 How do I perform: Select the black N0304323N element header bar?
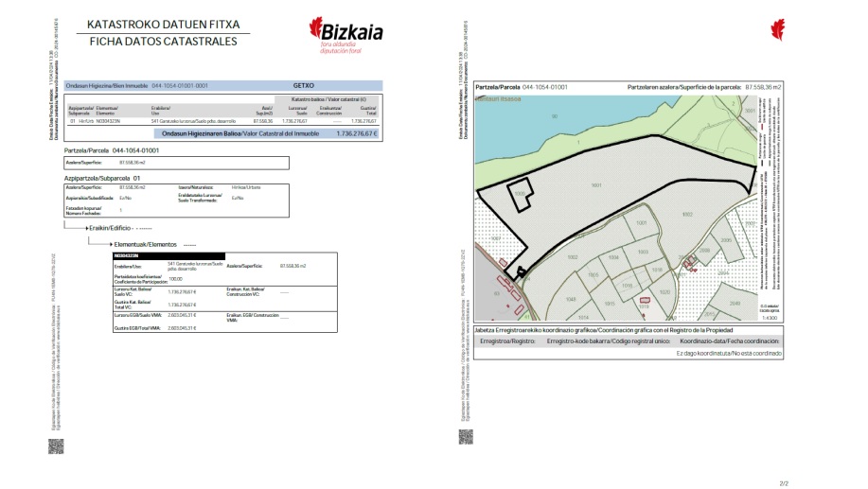coord(167,255)
